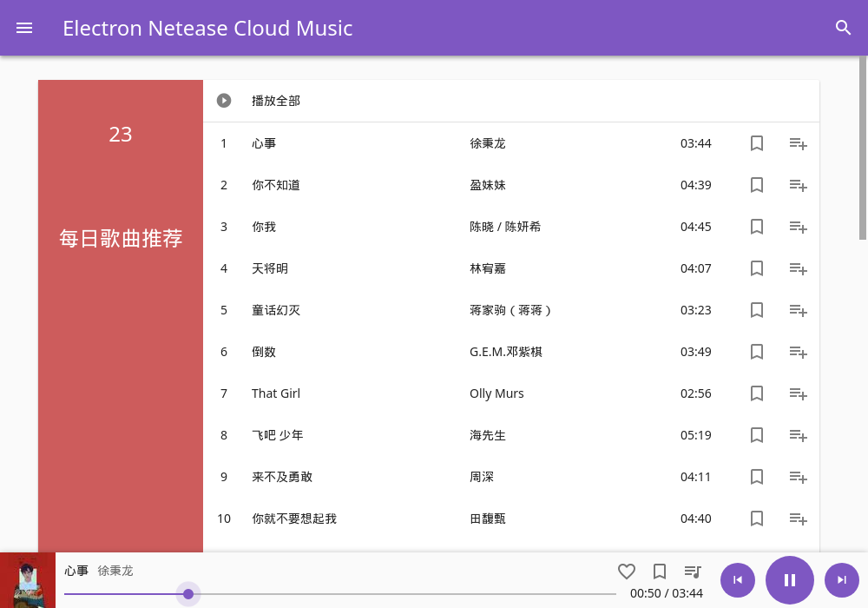Click the 播放全部 label
Viewport: 868px width, 608px height.
coord(276,101)
